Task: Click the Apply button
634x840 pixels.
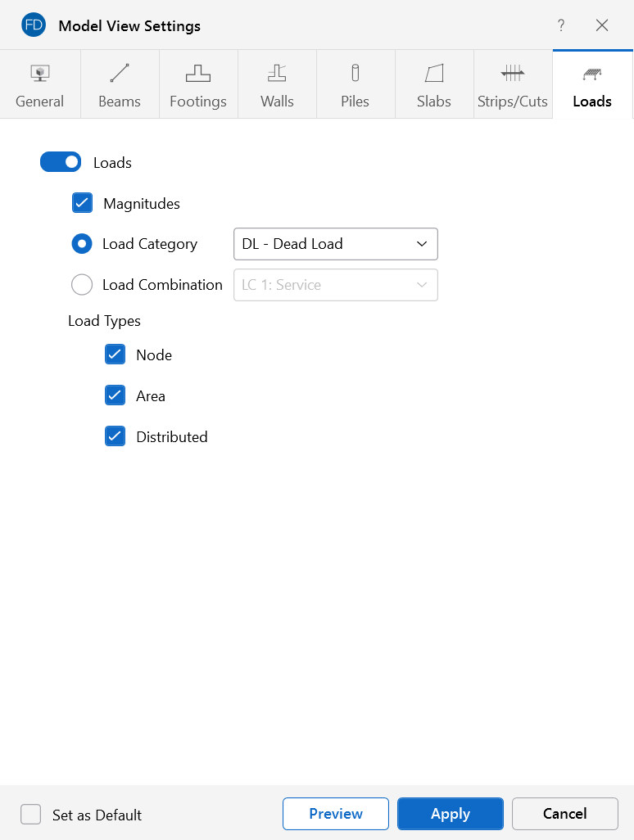Action: [450, 814]
